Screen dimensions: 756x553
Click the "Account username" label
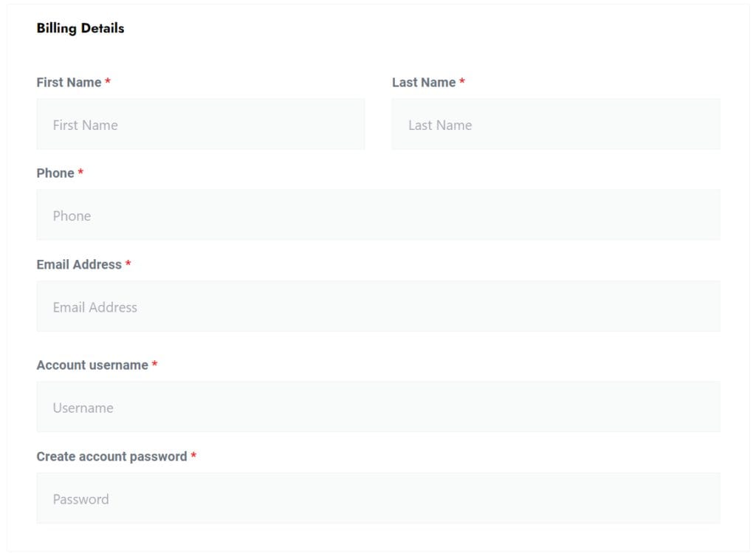pyautogui.click(x=92, y=365)
